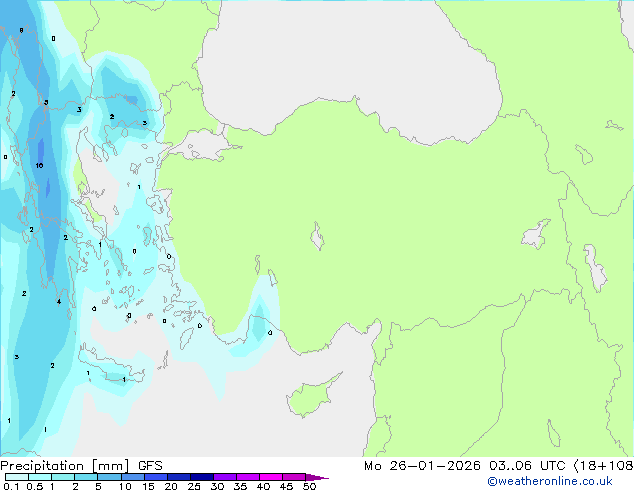Viewport: 634px width, 490px height.
Task: Click the 'Mo 26-01-2026 03..06 UTC' timestamp
Action: pyautogui.click(x=465, y=466)
